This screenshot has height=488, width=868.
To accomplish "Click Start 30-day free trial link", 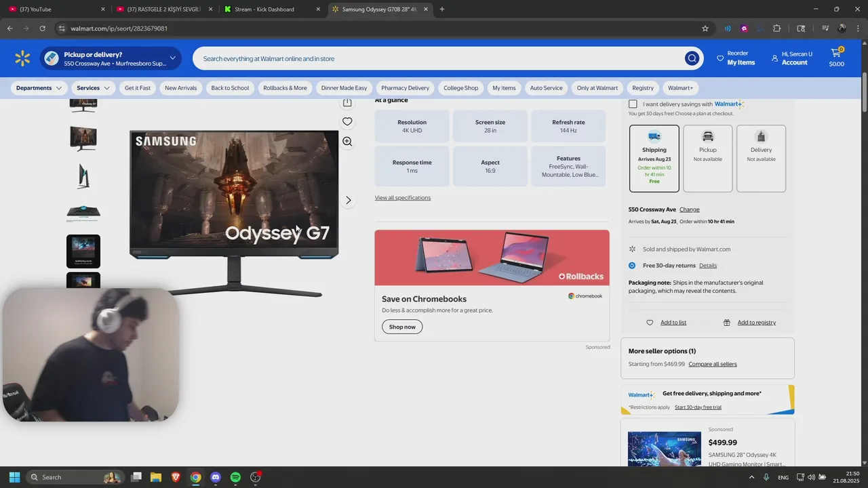I will tap(698, 407).
